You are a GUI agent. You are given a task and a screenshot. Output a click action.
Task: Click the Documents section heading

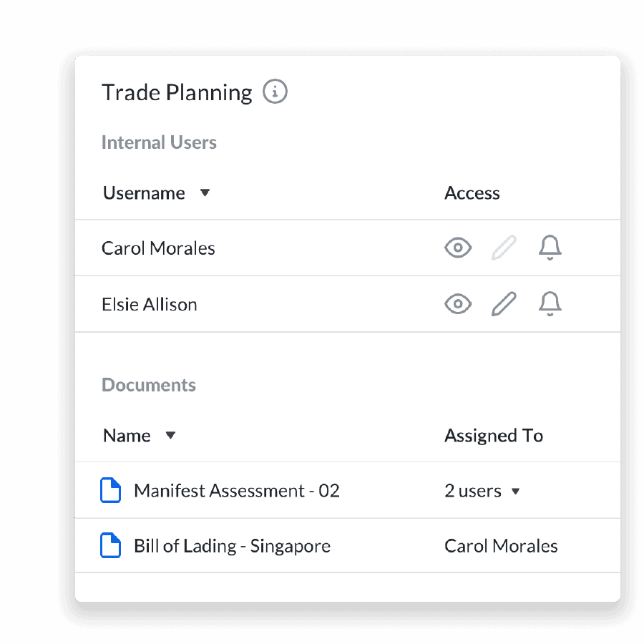point(149,385)
